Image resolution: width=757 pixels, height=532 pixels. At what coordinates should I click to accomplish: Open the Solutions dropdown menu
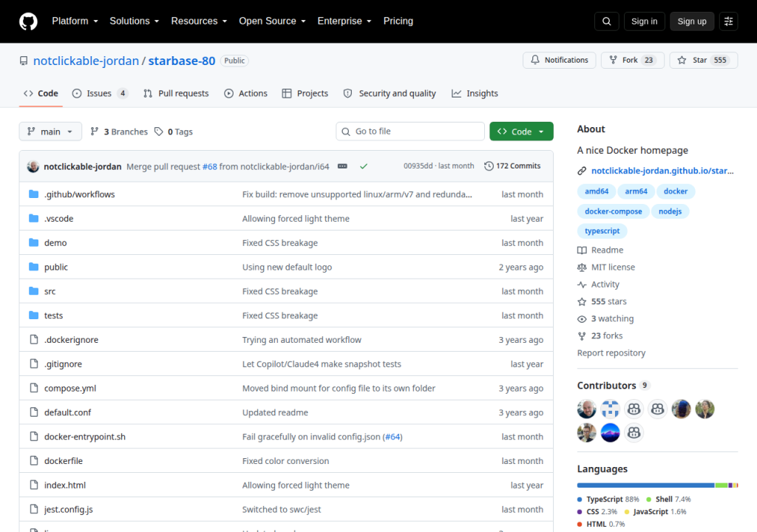[135, 21]
